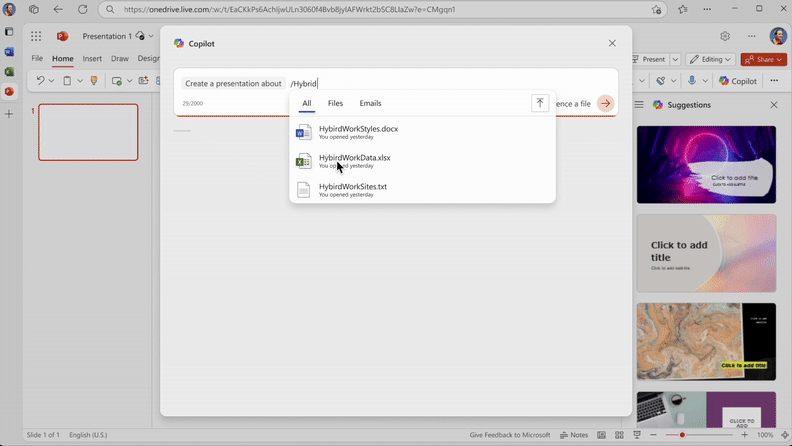Expand the Dictate microphone dropdown arrow
Screen dimensions: 792x446
tap(705, 81)
